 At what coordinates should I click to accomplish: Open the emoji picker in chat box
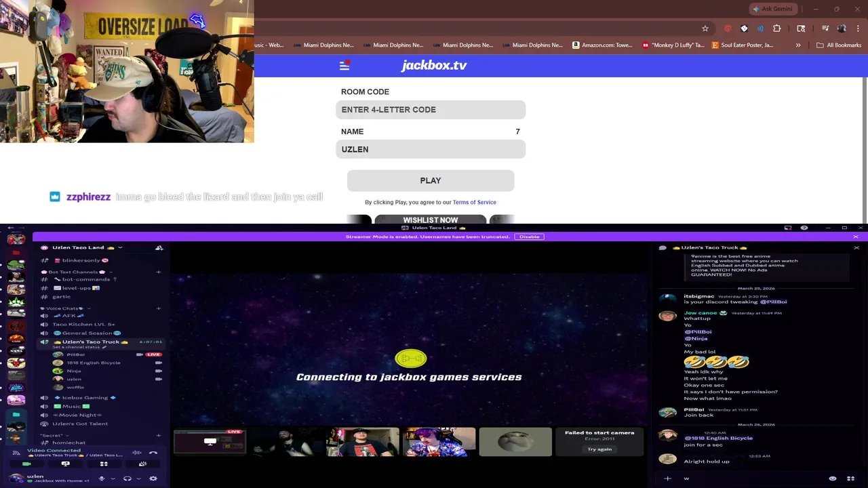(x=833, y=479)
